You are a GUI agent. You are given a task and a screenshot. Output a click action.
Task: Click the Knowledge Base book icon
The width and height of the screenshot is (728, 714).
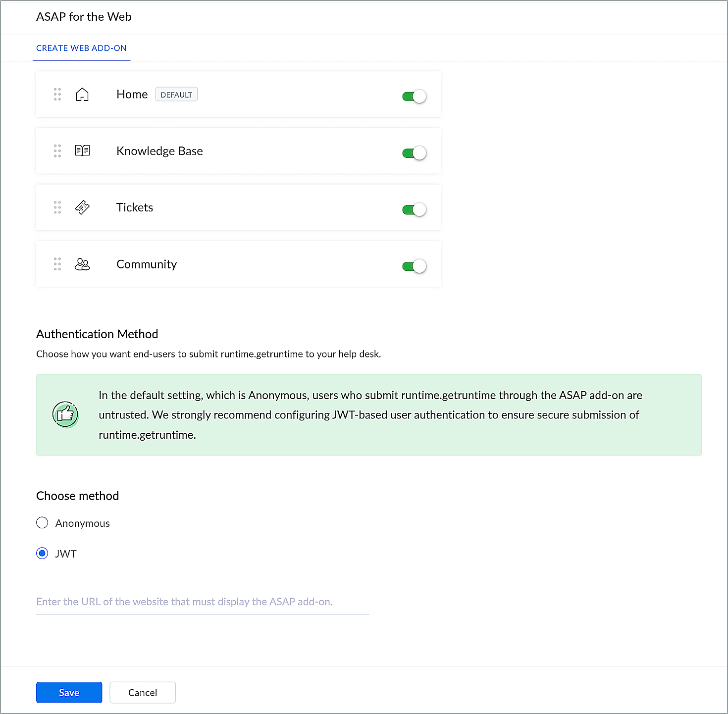[82, 151]
